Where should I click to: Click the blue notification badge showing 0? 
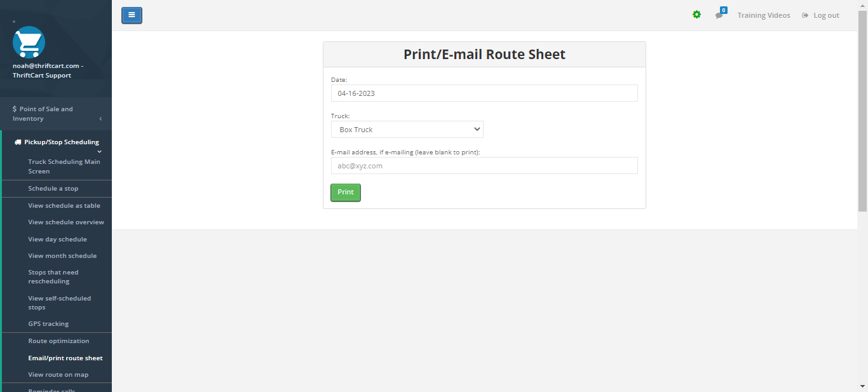pyautogui.click(x=723, y=10)
